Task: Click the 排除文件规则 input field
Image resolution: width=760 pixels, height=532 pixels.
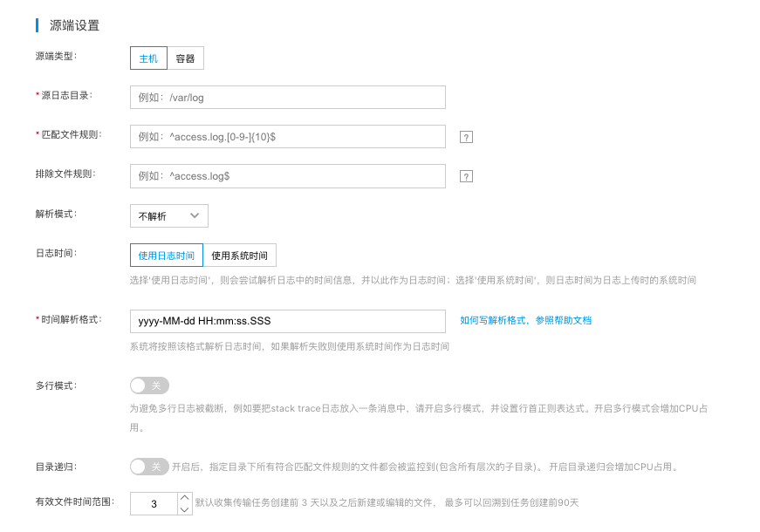Action: tap(287, 176)
